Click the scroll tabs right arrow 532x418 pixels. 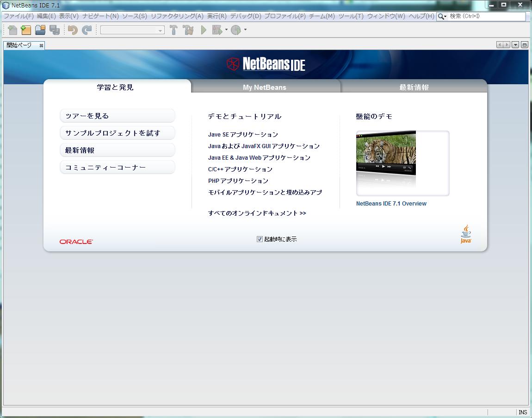click(507, 45)
